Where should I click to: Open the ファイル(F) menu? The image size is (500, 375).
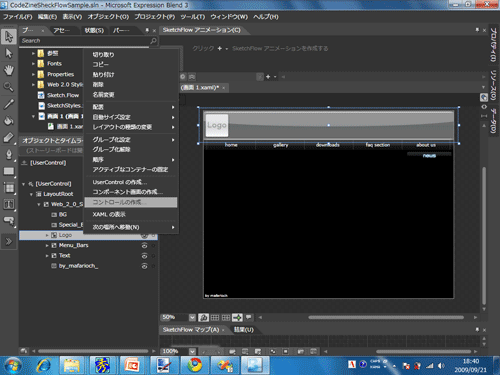(17, 17)
